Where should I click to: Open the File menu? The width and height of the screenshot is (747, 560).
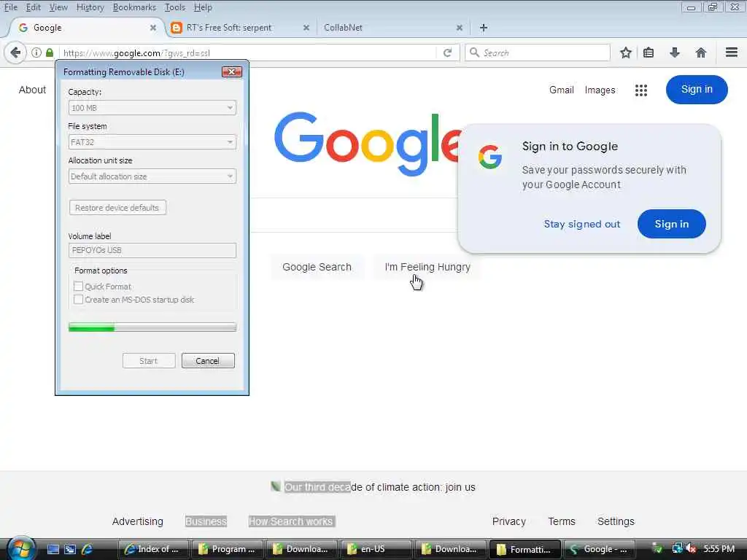(11, 7)
